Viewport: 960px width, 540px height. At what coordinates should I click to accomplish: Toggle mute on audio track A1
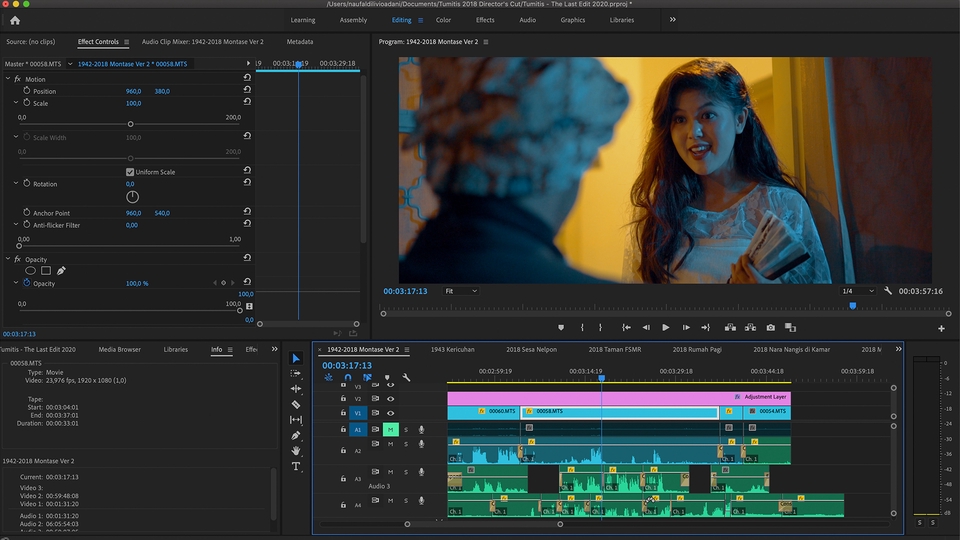(390, 429)
